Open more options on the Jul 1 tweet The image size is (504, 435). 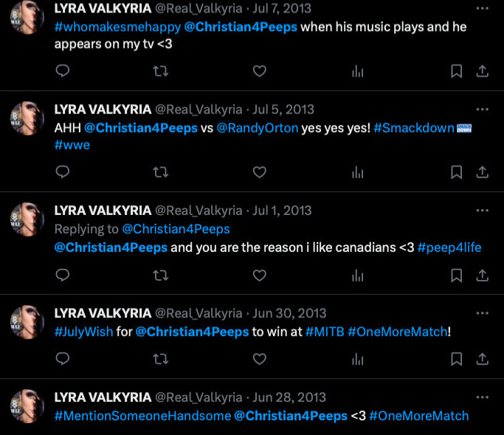(x=482, y=210)
